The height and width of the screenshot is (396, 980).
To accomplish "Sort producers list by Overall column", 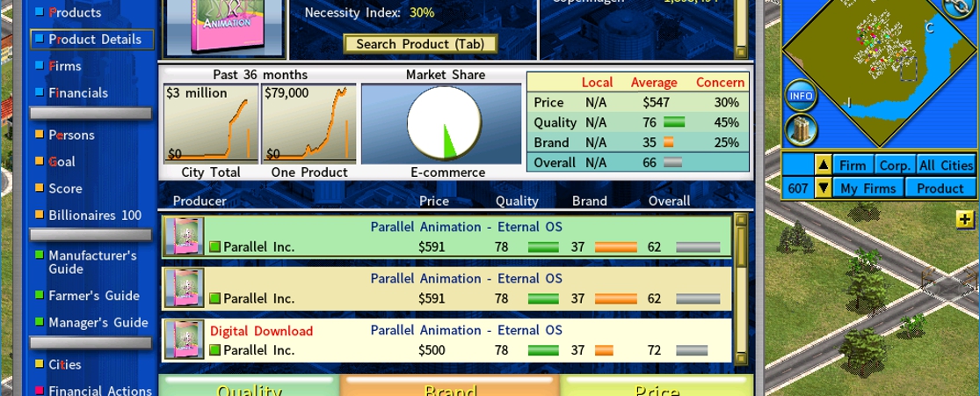I will click(670, 201).
